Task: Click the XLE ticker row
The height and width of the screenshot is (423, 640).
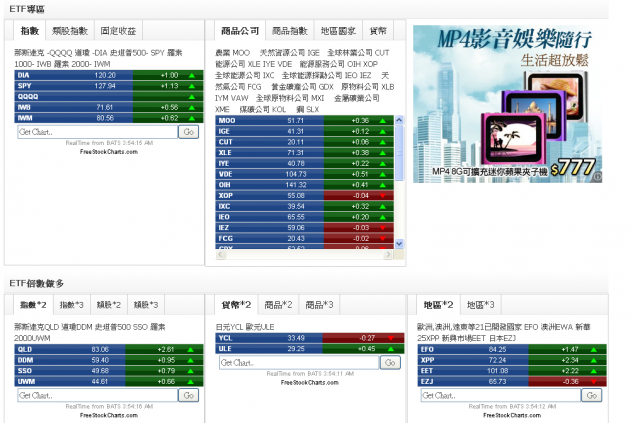Action: pos(304,152)
